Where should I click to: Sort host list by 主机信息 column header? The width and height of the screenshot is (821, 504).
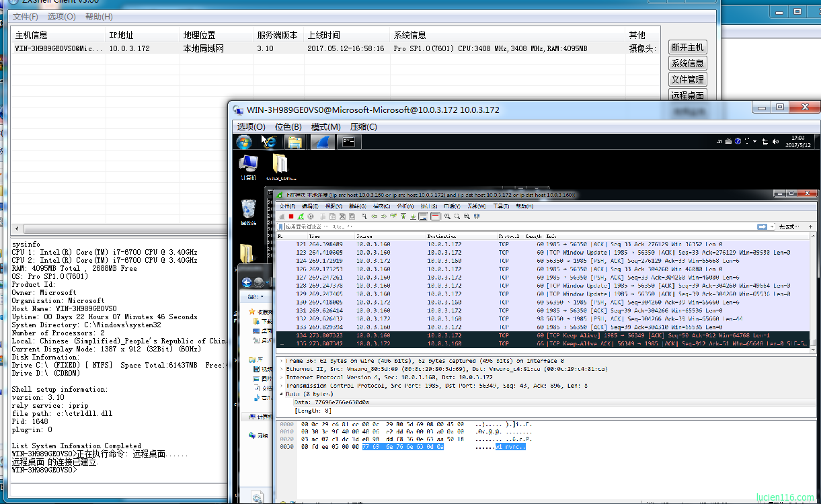click(x=58, y=35)
